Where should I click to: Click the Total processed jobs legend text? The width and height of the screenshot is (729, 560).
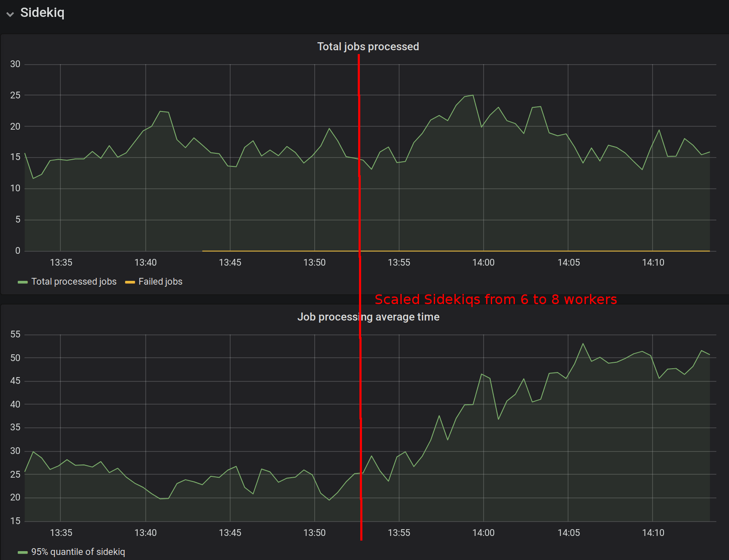(74, 281)
